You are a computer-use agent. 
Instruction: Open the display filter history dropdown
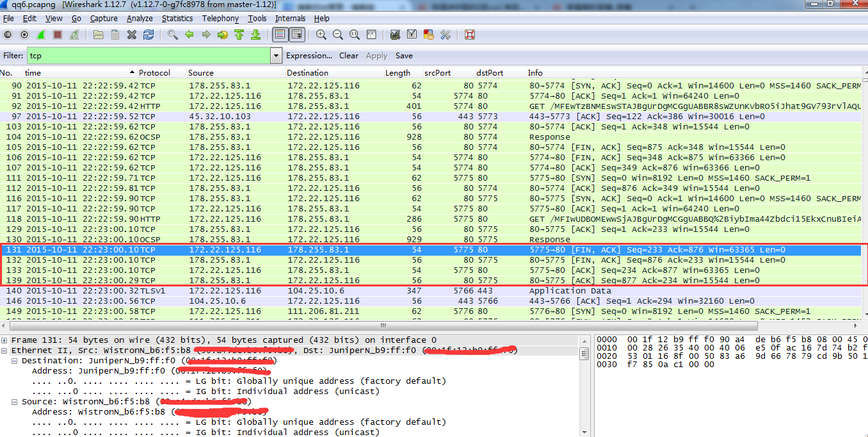click(276, 56)
